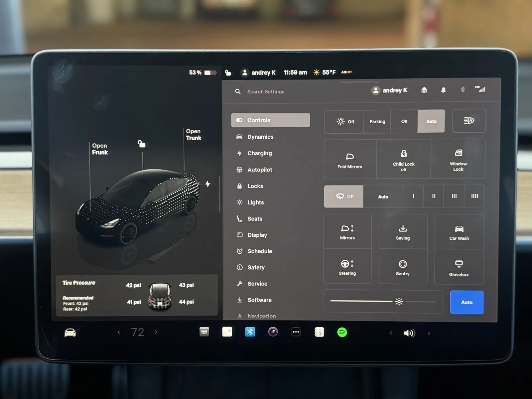Open the Sentry mode control
Viewport: 532px width, 399px height.
point(403,267)
